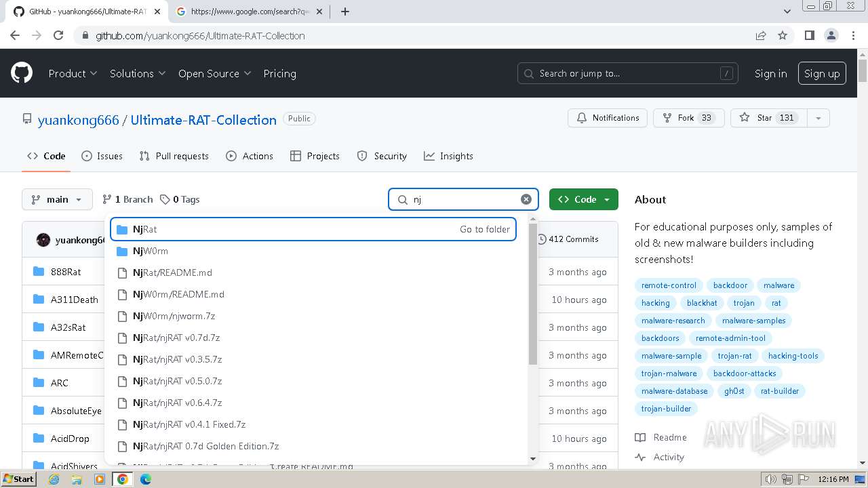Open the A311Death folder

click(x=75, y=300)
